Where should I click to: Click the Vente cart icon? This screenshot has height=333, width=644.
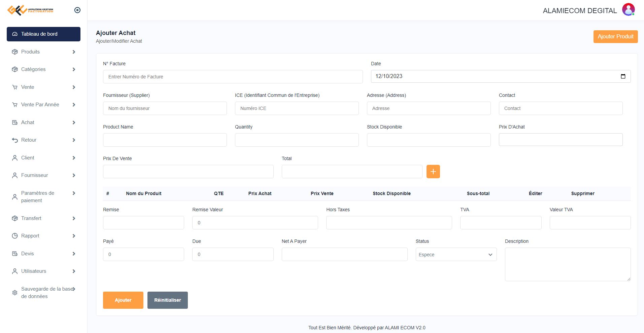tap(15, 87)
